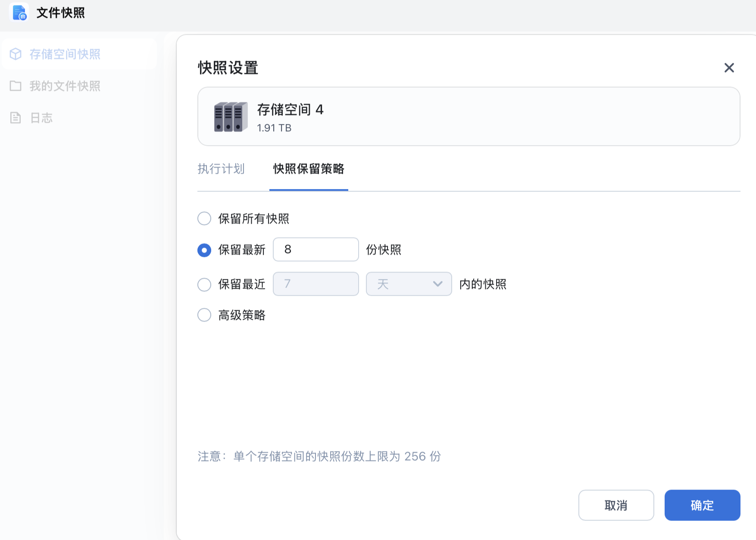Click the 存储空间 4 storage drives icon
Screen dimensions: 756x540
(231, 117)
